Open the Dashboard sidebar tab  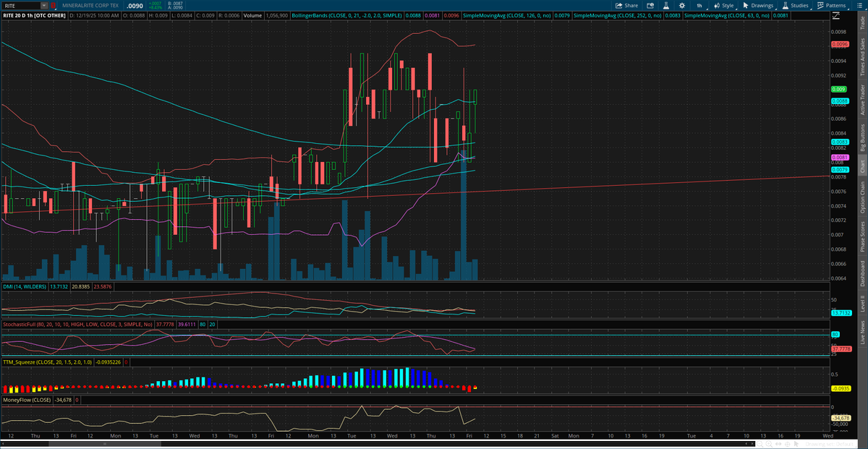click(x=861, y=272)
